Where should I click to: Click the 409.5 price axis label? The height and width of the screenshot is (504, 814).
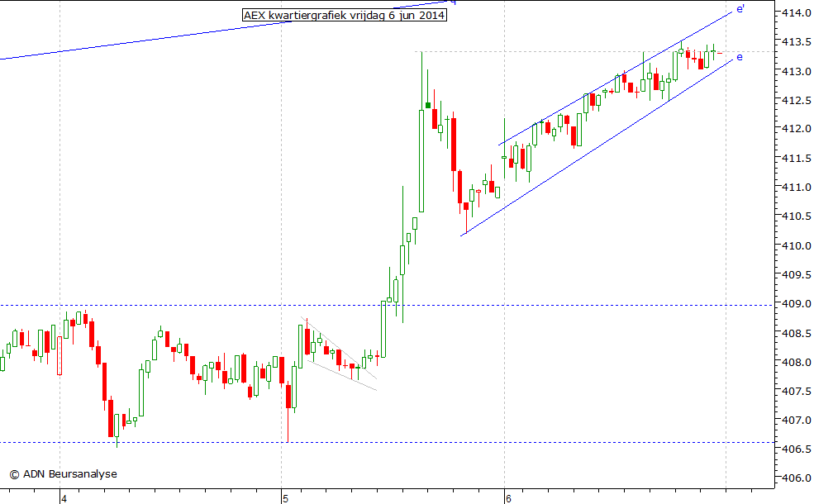pos(797,274)
